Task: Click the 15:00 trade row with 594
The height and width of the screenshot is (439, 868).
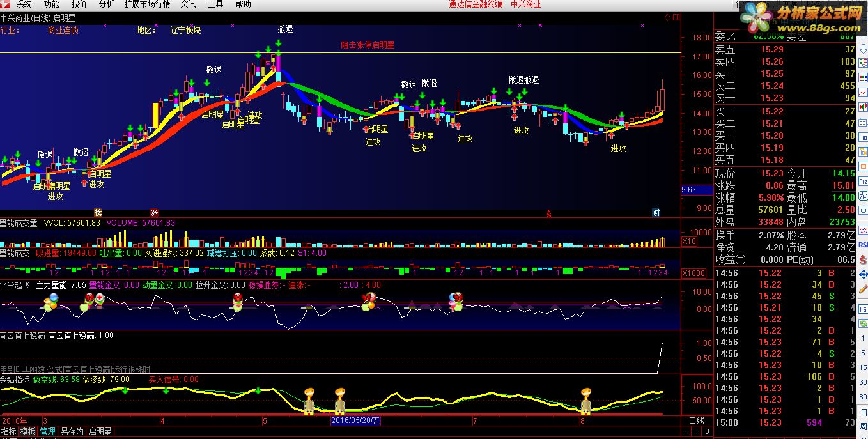Action: click(786, 422)
